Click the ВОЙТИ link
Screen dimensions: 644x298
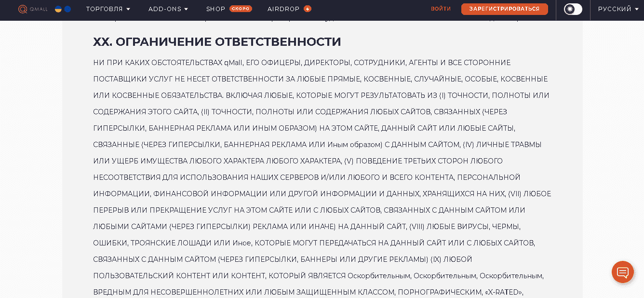coord(441,8)
